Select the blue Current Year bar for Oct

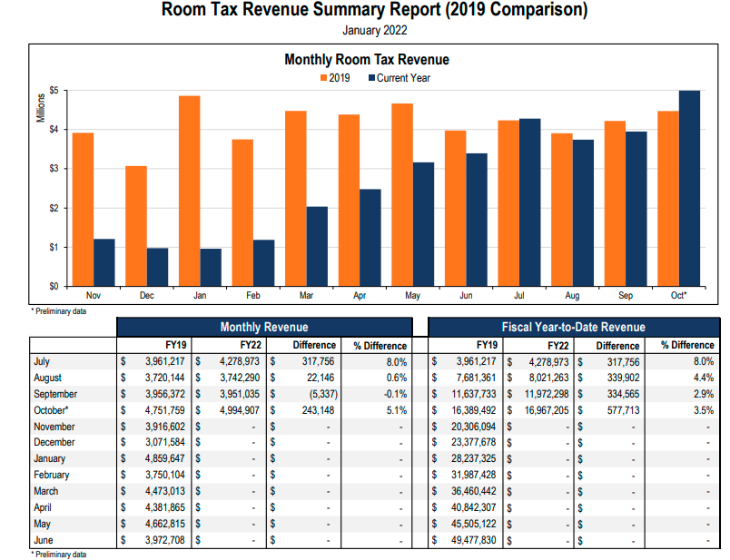click(x=690, y=188)
